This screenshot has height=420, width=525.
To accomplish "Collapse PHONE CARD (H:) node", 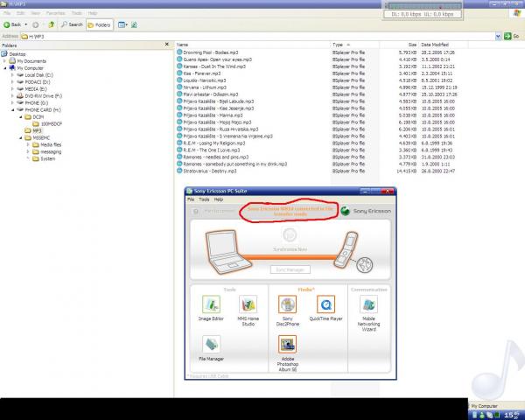I will (13, 110).
